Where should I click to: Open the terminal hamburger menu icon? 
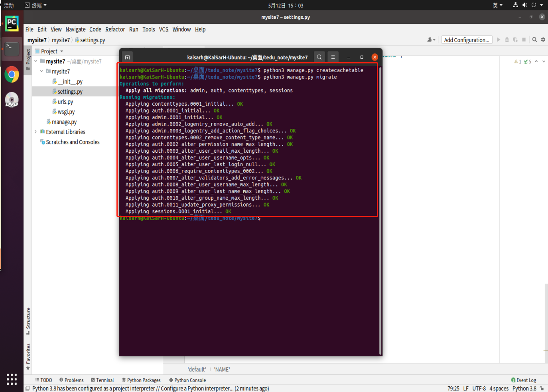(333, 57)
